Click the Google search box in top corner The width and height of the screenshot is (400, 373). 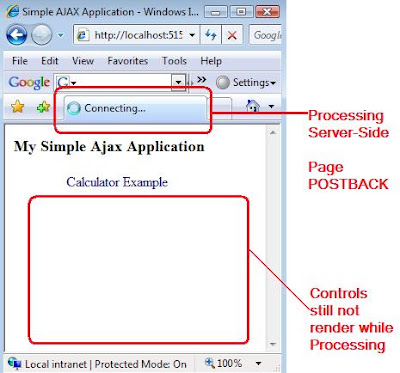click(x=266, y=35)
